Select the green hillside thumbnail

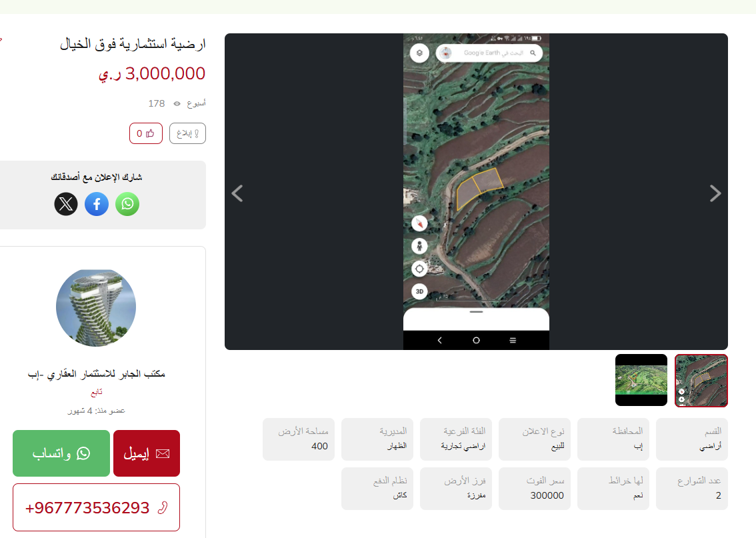641,381
